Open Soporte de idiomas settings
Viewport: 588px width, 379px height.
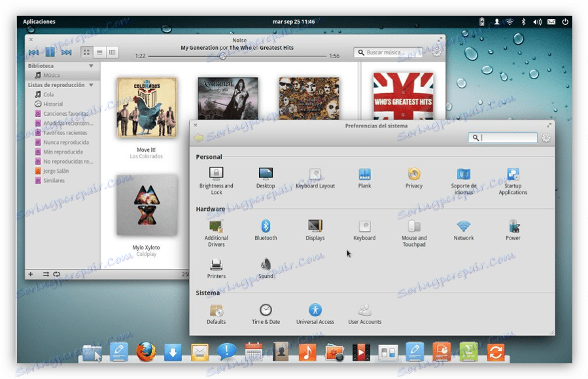pyautogui.click(x=464, y=181)
